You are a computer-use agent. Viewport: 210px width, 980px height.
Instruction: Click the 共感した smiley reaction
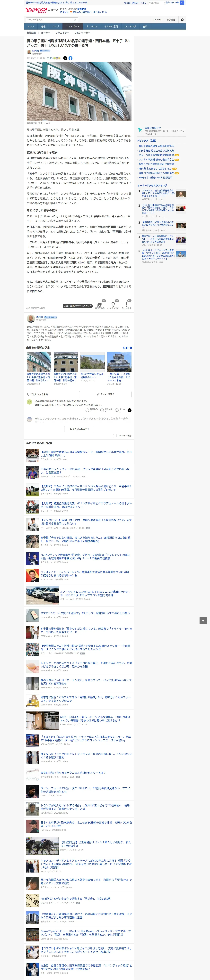[87, 410]
